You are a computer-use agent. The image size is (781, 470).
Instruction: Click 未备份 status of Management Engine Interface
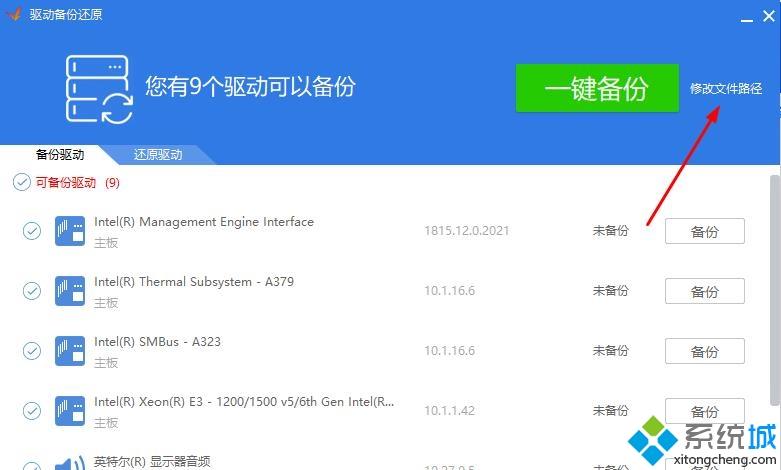coord(610,231)
